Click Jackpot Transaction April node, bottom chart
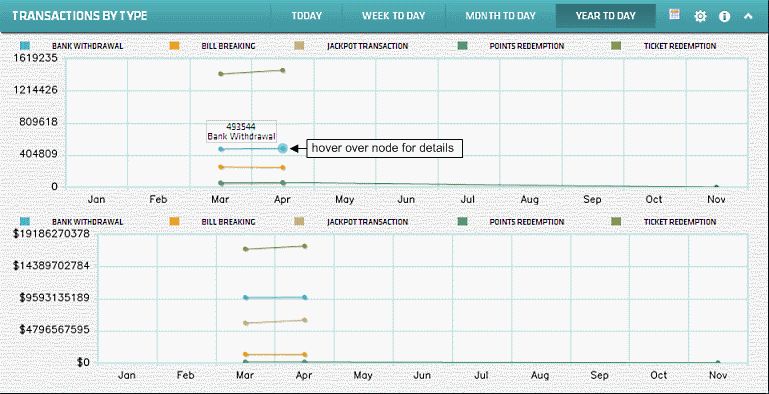This screenshot has width=769, height=394. (x=305, y=320)
